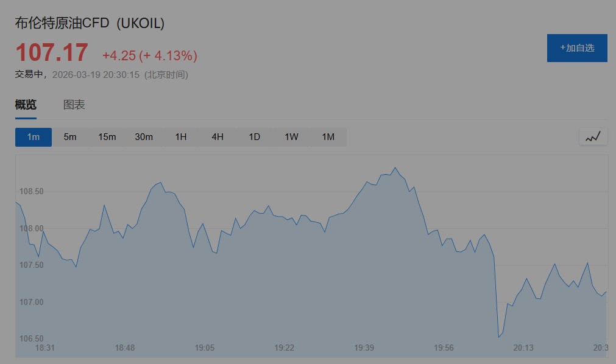
Task: Click the 107.17 current price
Action: (52, 53)
